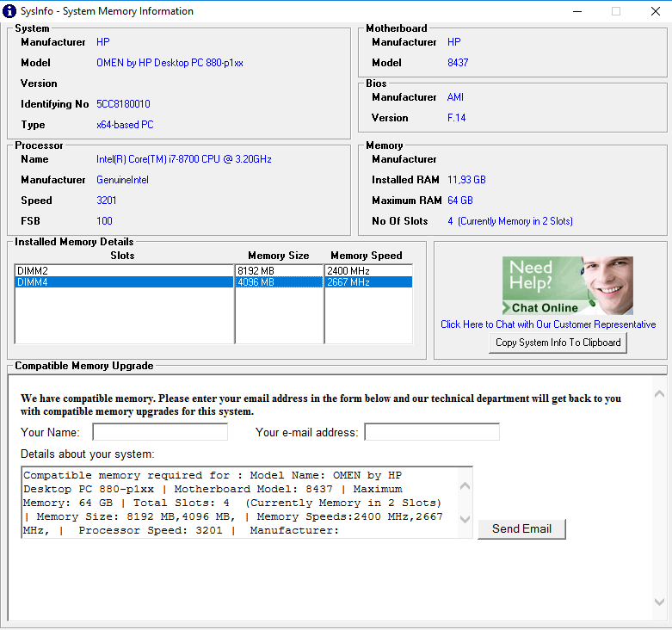This screenshot has height=630, width=672.
Task: Open the chat with Customer Representative link
Action: tap(548, 324)
